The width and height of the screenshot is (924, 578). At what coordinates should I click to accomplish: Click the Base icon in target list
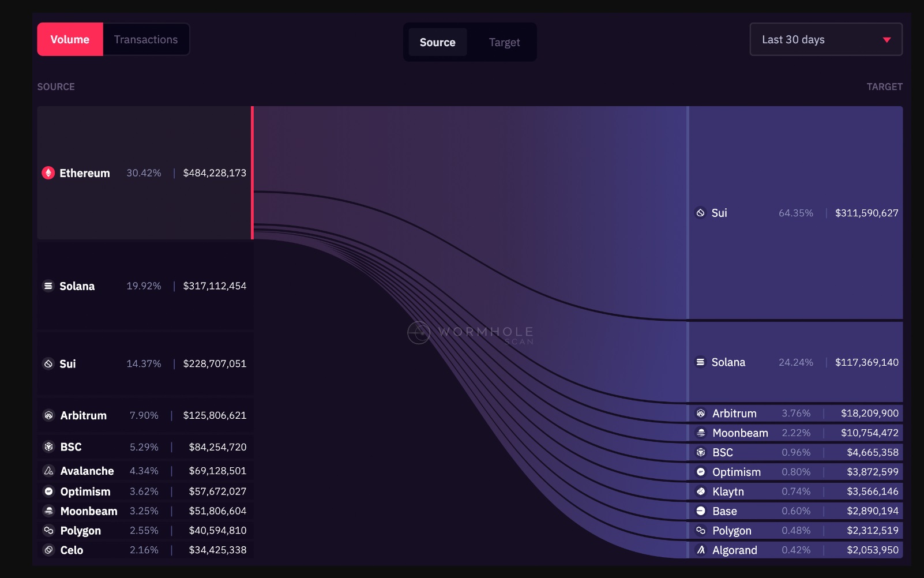[701, 511]
